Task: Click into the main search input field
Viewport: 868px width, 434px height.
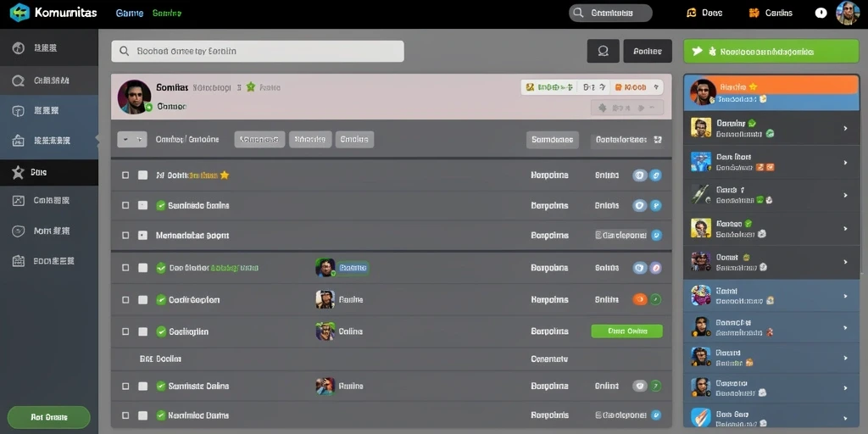Action: click(x=258, y=51)
